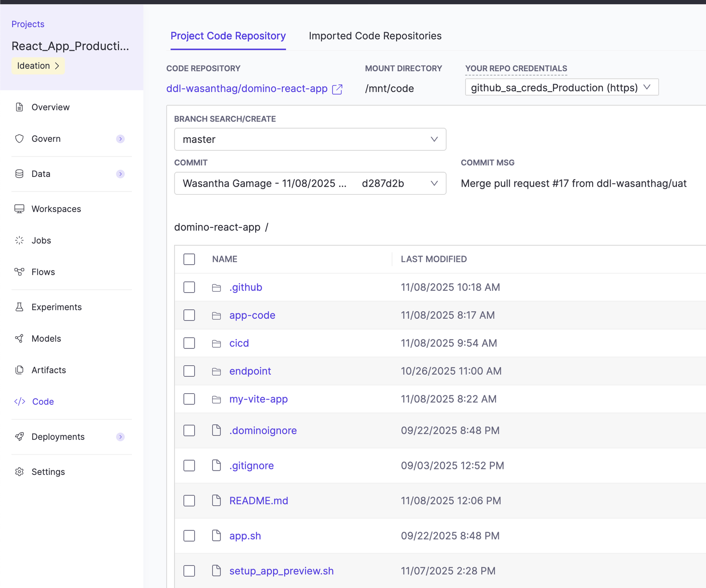This screenshot has width=706, height=588.
Task: Click the Deployments rocket icon
Action: [x=19, y=437]
